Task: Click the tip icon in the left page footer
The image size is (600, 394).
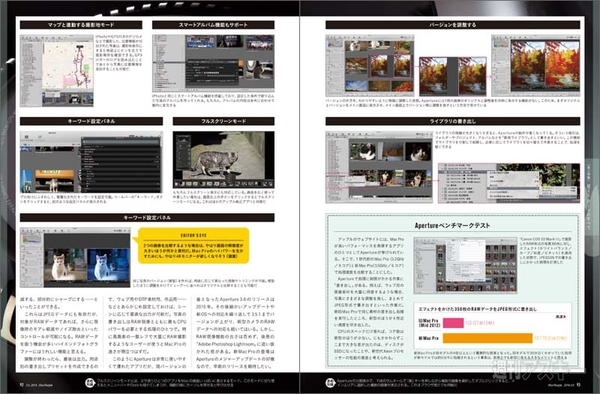Action: click(x=90, y=383)
